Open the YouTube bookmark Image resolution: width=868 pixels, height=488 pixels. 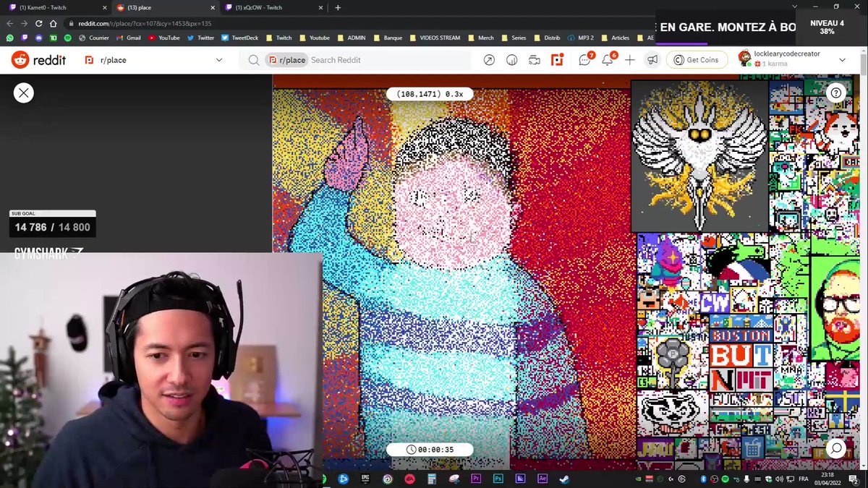(163, 38)
